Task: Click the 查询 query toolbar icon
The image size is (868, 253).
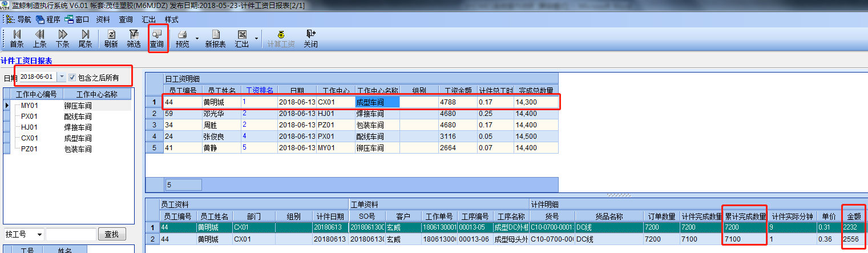Action: click(x=157, y=38)
